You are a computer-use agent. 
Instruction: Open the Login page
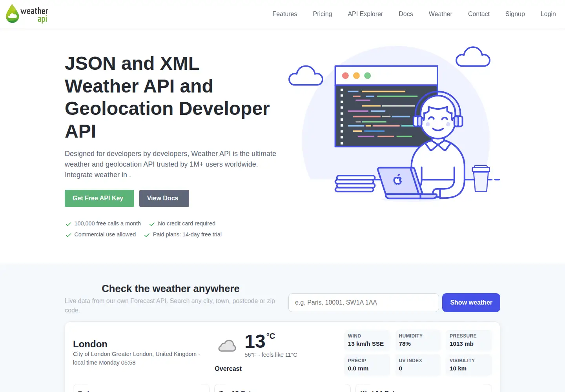[x=548, y=14]
